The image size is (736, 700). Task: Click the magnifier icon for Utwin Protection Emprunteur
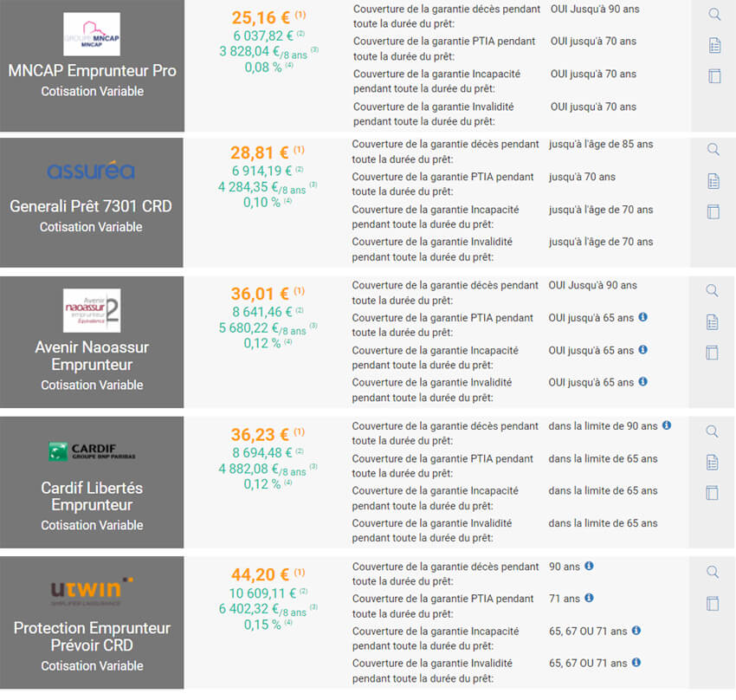pyautogui.click(x=713, y=572)
